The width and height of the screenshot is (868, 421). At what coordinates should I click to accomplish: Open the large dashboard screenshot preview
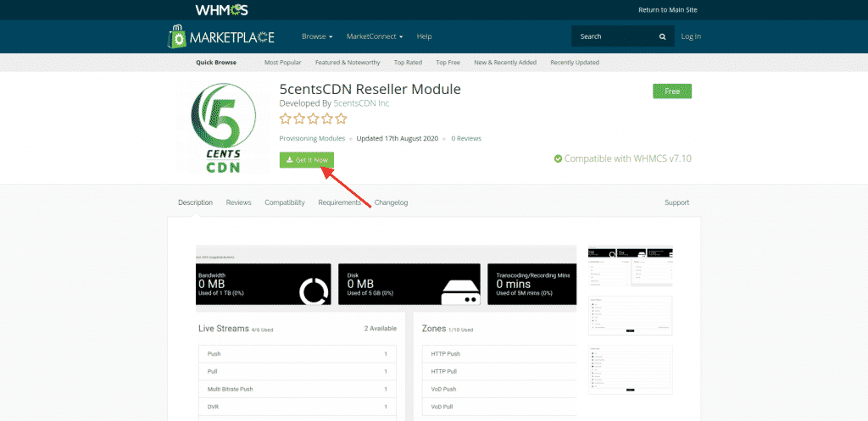386,333
